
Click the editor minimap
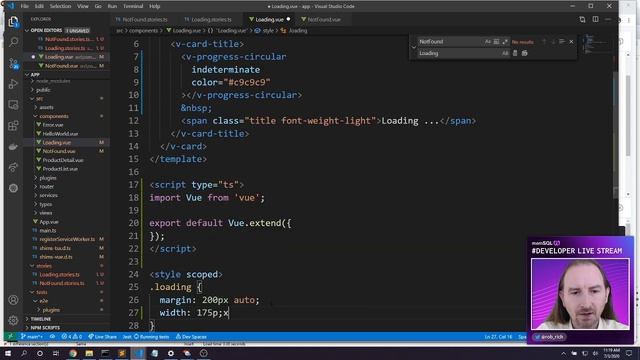(597, 45)
